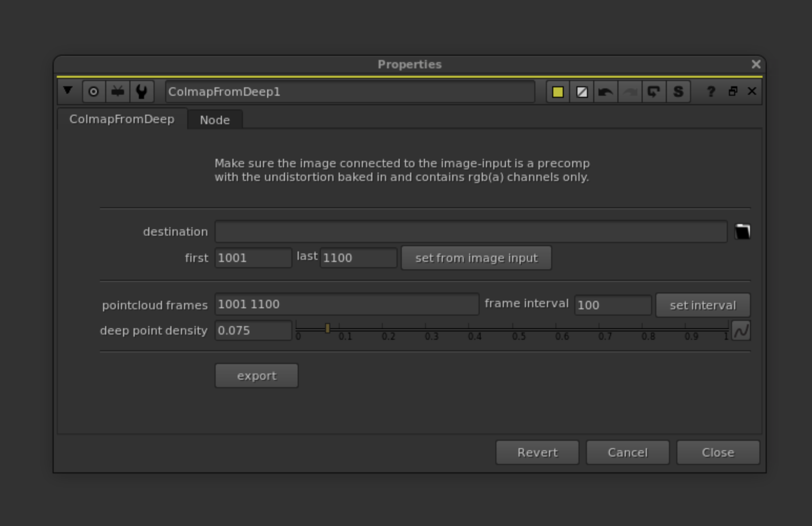Open the yellow node color swatch
This screenshot has width=812, height=526.
(557, 92)
